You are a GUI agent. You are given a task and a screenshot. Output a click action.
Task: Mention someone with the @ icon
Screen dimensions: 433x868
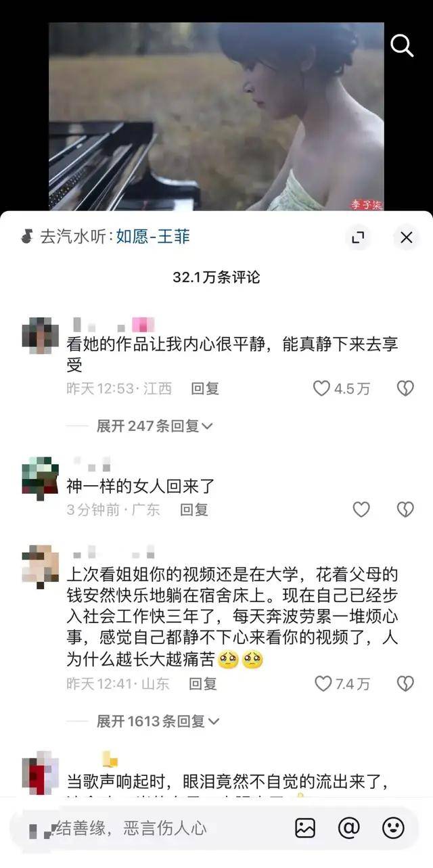[x=349, y=828]
